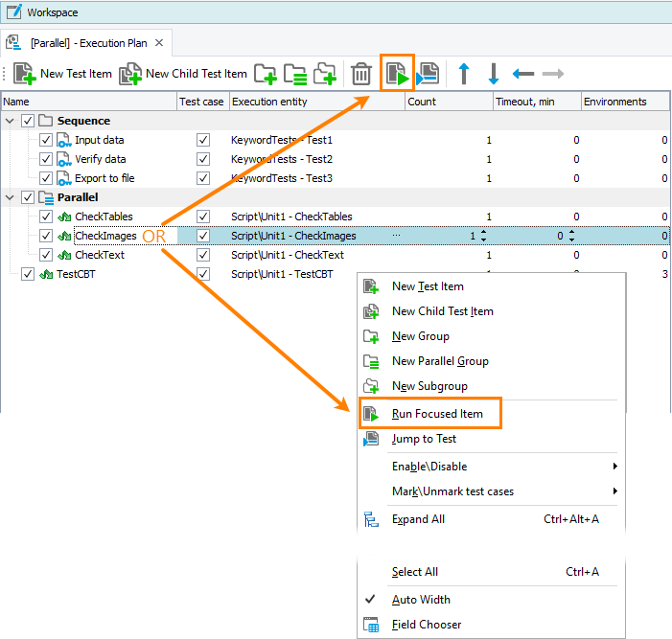Image resolution: width=672 pixels, height=639 pixels.
Task: Move item up with blue arrow
Action: pyautogui.click(x=464, y=74)
